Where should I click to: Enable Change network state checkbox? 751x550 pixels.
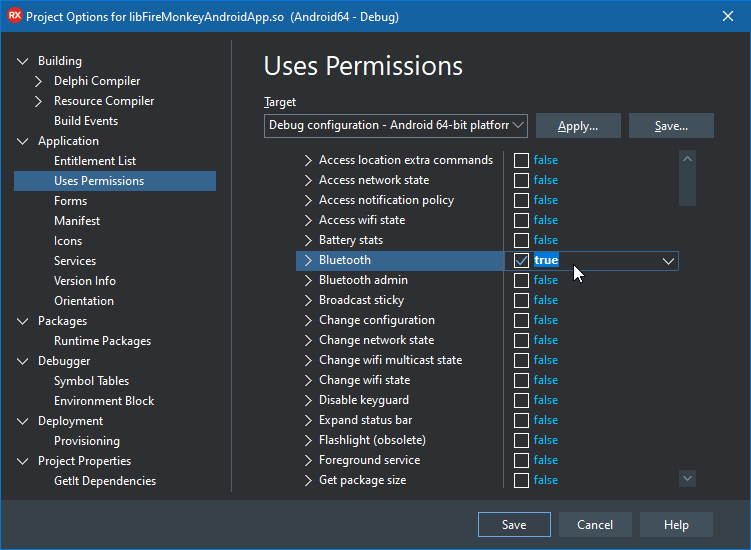click(521, 341)
